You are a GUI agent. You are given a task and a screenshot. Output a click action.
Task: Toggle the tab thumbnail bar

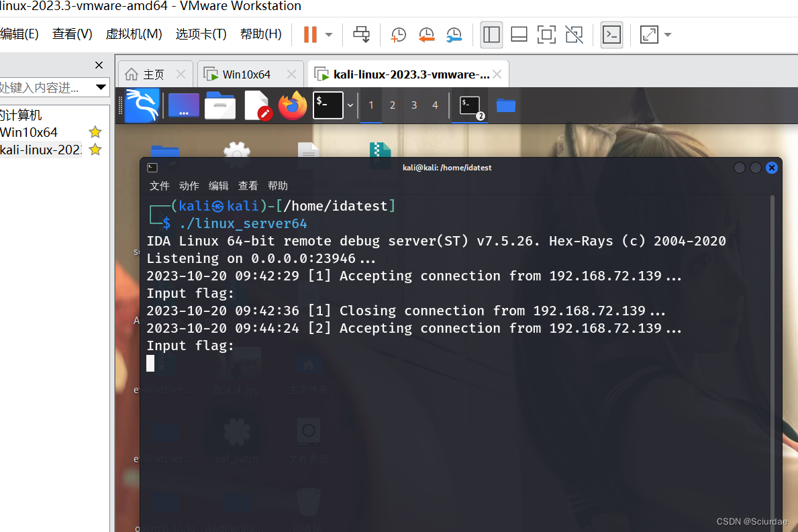click(519, 34)
